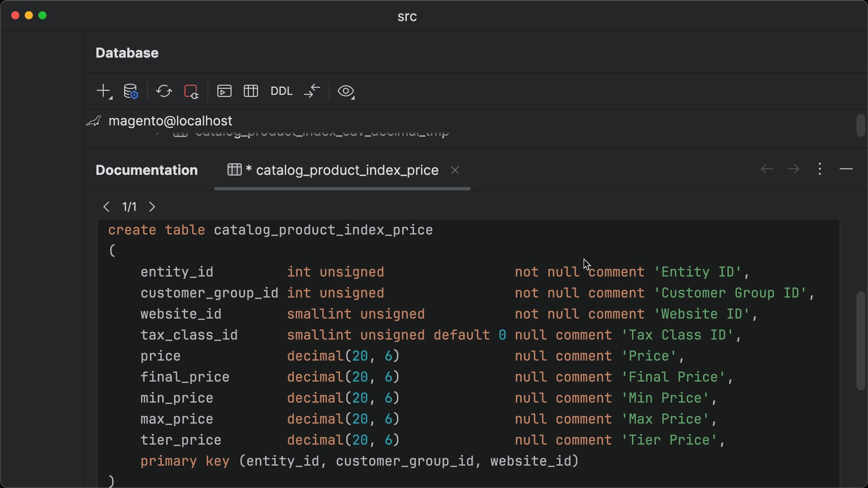Click 'smallint unsigned default 0' type text
Viewport: 868px width, 488px height.
pos(397,335)
